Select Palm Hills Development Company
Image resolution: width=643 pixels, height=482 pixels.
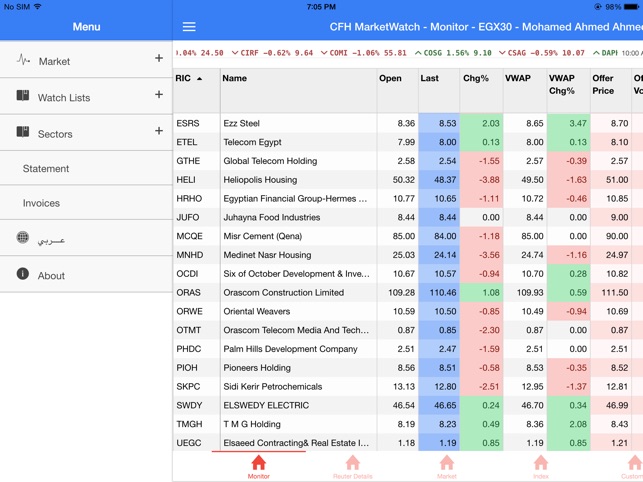coord(290,349)
